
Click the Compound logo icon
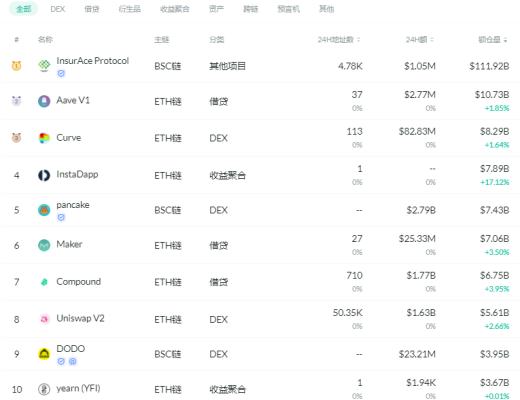pos(44,282)
